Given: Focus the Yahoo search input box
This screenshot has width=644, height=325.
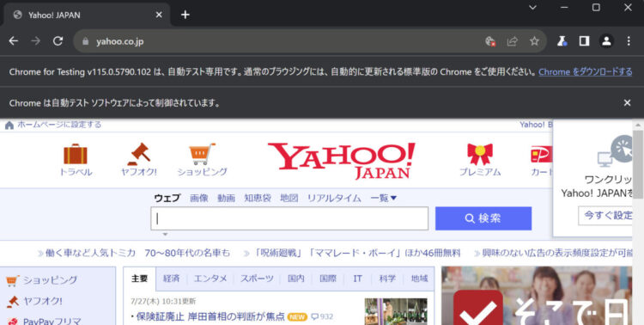Looking at the screenshot, I should tap(289, 218).
